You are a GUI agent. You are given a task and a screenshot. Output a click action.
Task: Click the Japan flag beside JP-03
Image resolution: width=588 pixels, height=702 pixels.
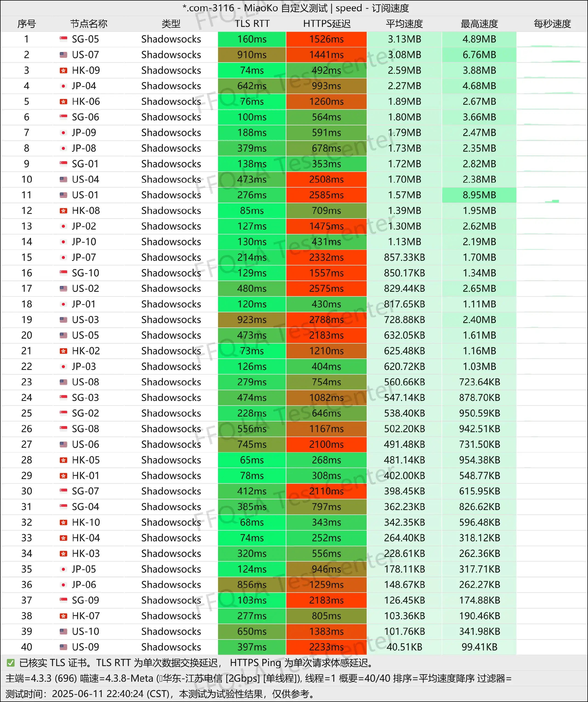click(x=64, y=366)
